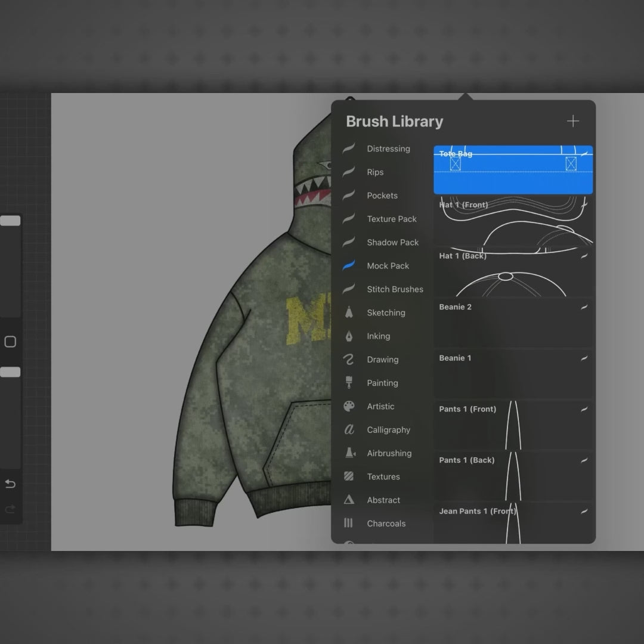Open the Mock Pack brush set
The image size is (644, 644).
[388, 266]
